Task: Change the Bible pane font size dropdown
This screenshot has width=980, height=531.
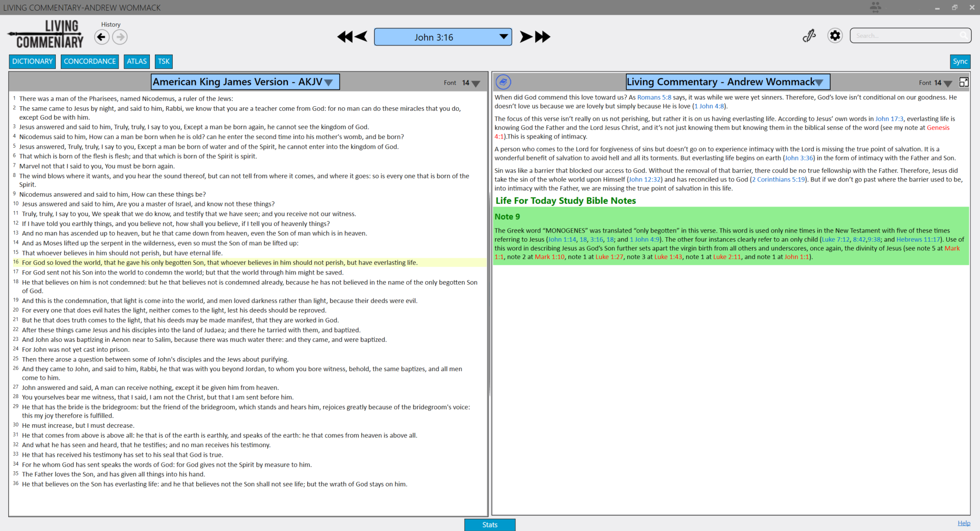Action: click(475, 83)
